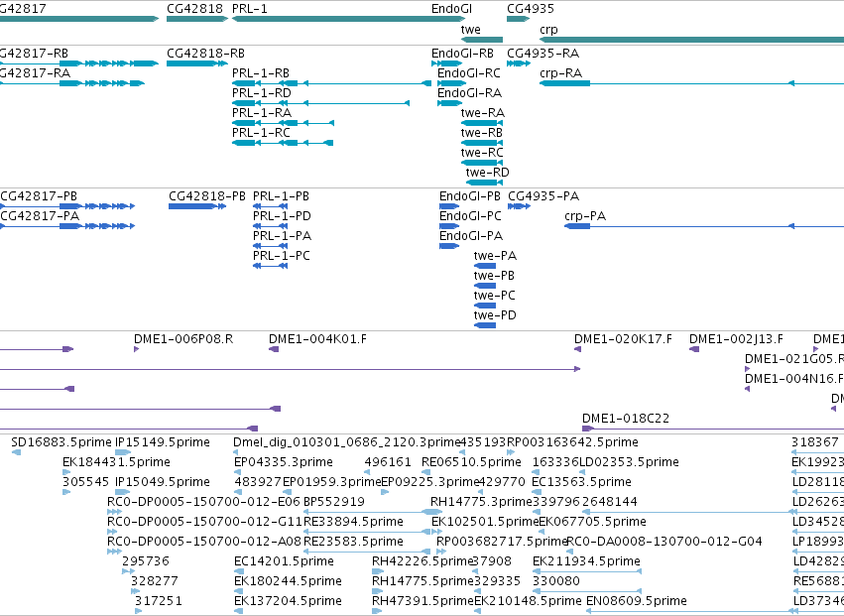Select the PRL-1 gene bar
Screen dimensions: 844x616
click(349, 19)
